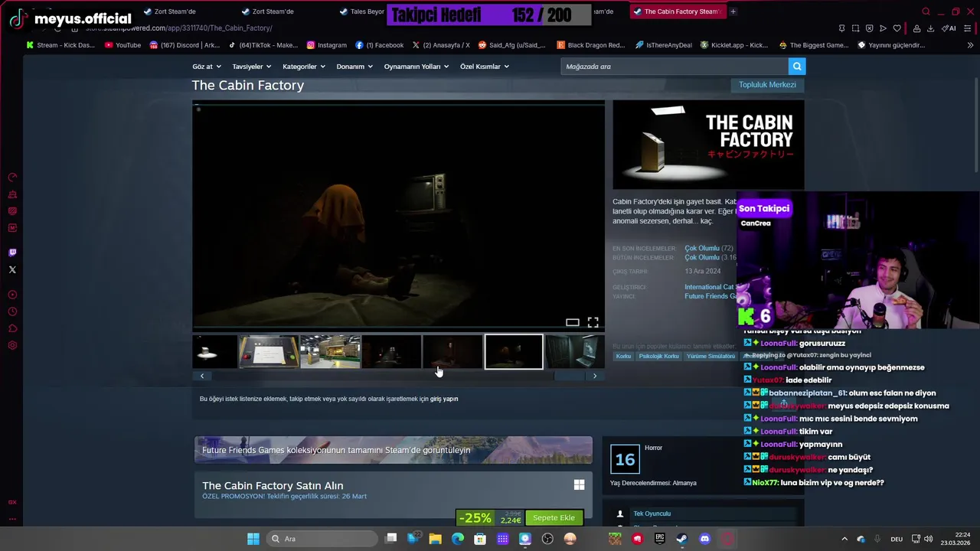Toggle fullscreen on the trailer player

coord(593,322)
